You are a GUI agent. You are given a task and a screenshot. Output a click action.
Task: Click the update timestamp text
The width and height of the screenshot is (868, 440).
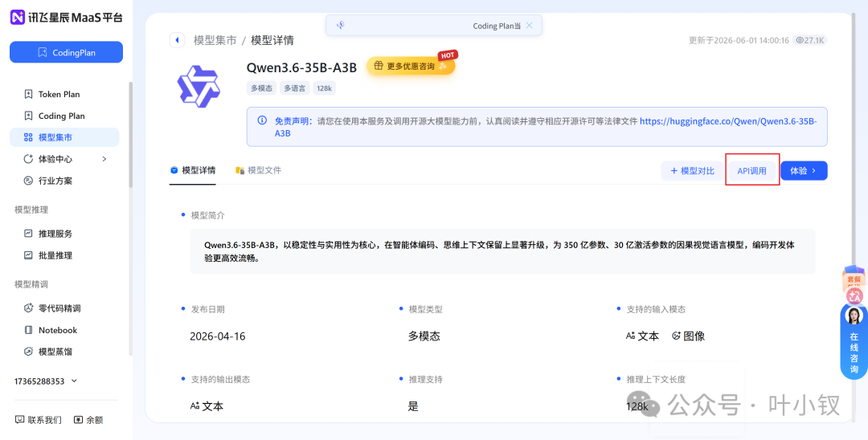click(739, 40)
